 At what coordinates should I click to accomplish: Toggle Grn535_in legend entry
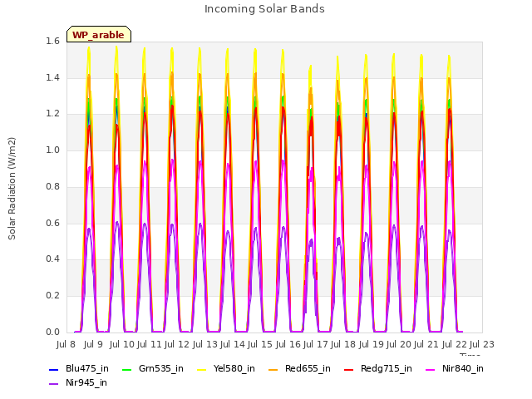[x=153, y=369]
